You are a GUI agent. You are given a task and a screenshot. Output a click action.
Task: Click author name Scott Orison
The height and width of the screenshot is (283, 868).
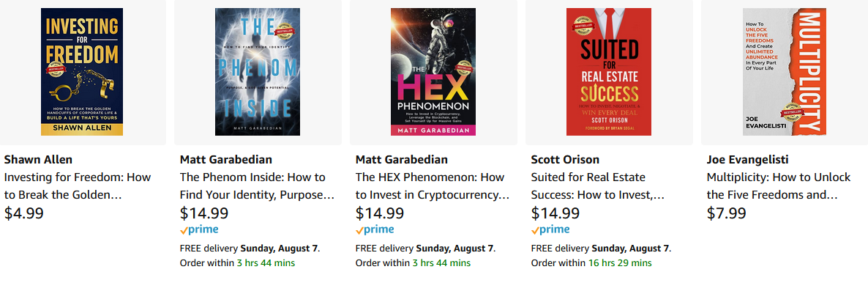[565, 160]
